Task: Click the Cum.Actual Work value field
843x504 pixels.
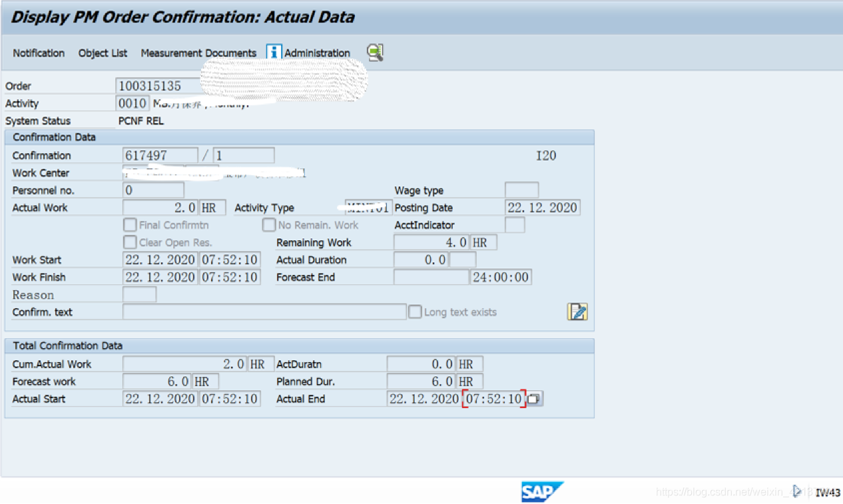Action: (x=185, y=364)
